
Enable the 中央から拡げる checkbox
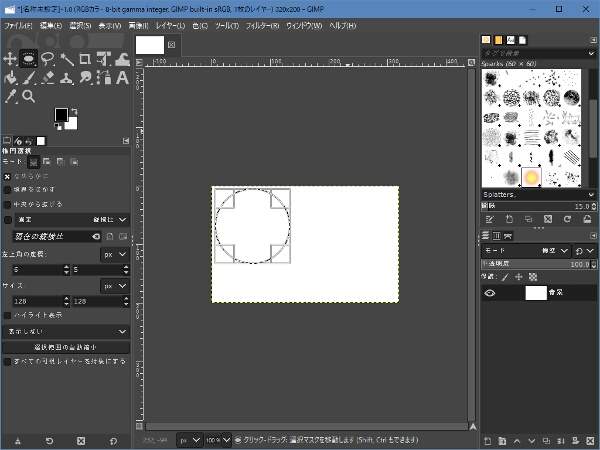[9, 203]
